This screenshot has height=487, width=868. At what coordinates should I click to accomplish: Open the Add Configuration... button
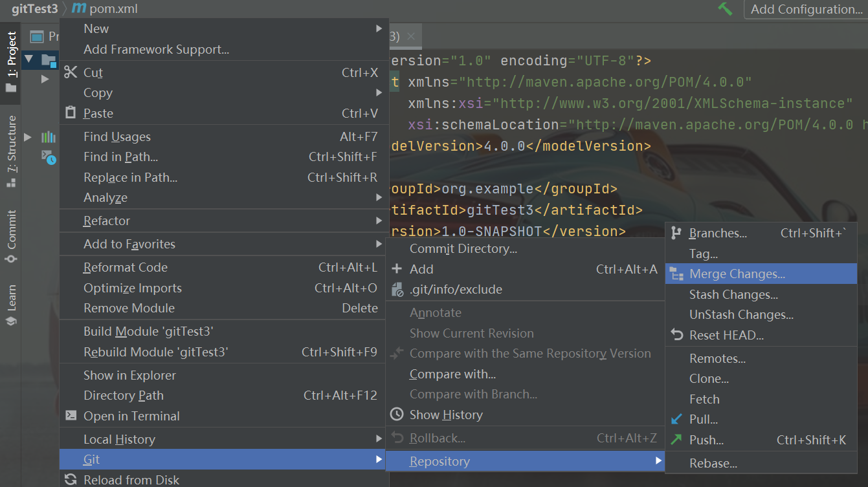(x=806, y=9)
